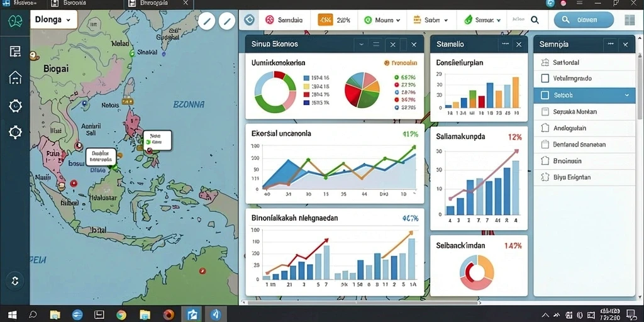The width and height of the screenshot is (644, 322).
Task: Click the logo icon at sidebar top
Action: click(x=15, y=20)
